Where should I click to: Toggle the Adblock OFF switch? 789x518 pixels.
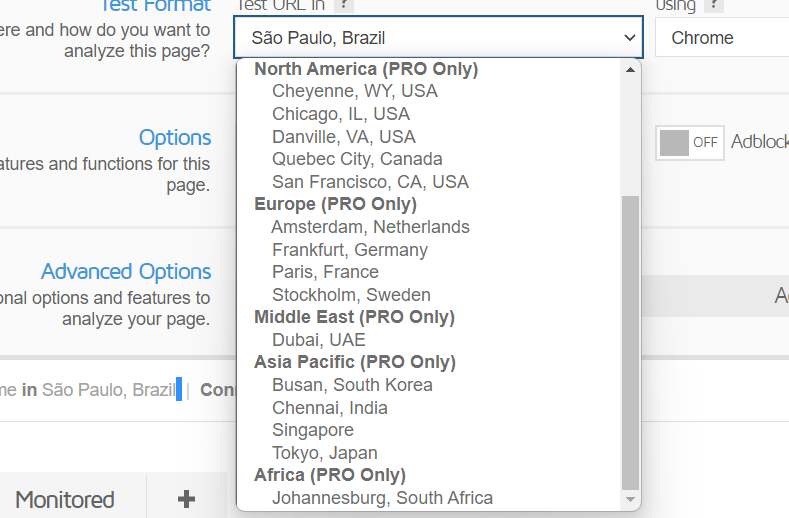tap(689, 142)
